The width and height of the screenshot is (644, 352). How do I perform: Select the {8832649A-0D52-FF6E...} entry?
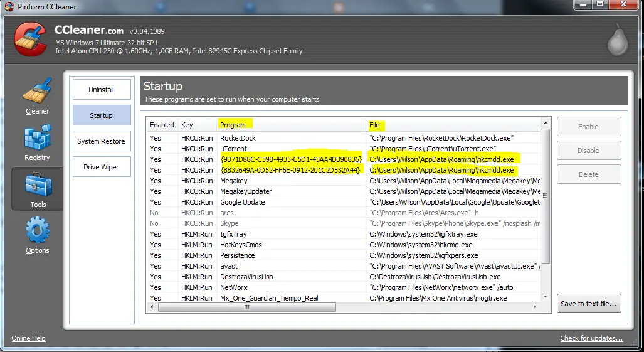(344, 170)
